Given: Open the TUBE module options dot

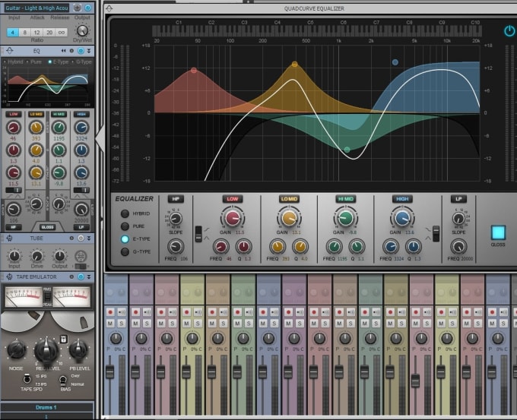Looking at the screenshot, I should [x=71, y=238].
